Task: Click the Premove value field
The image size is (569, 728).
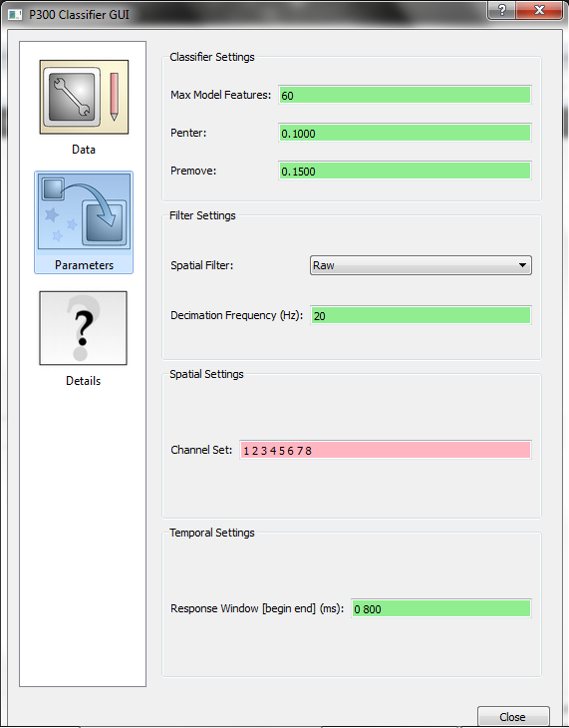Action: pos(405,171)
